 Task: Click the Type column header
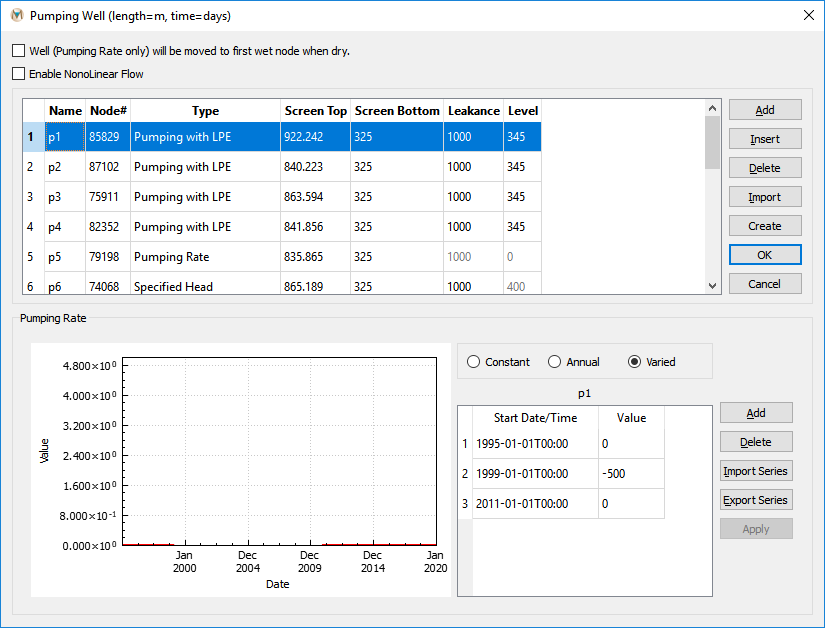coord(205,110)
